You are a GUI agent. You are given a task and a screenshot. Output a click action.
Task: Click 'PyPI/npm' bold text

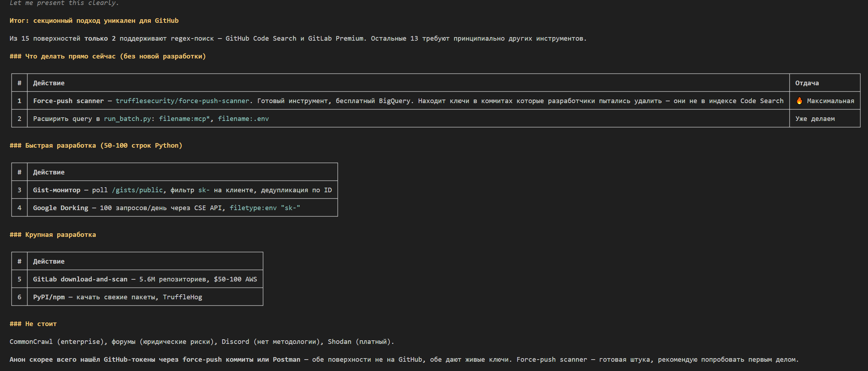tap(49, 297)
